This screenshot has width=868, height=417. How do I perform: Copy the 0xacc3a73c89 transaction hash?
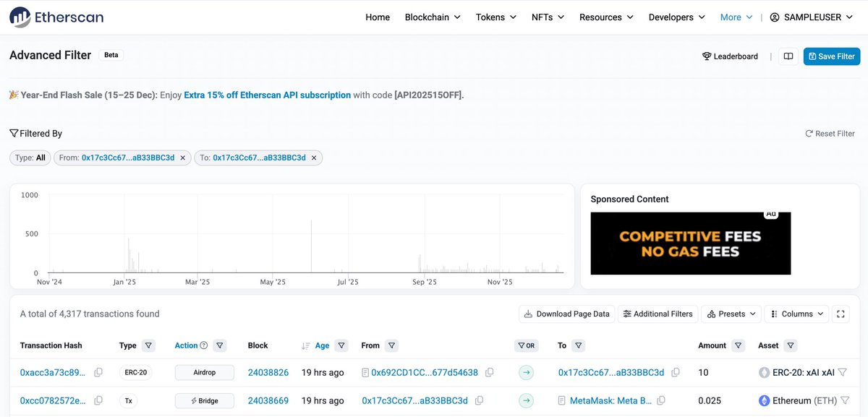click(98, 372)
